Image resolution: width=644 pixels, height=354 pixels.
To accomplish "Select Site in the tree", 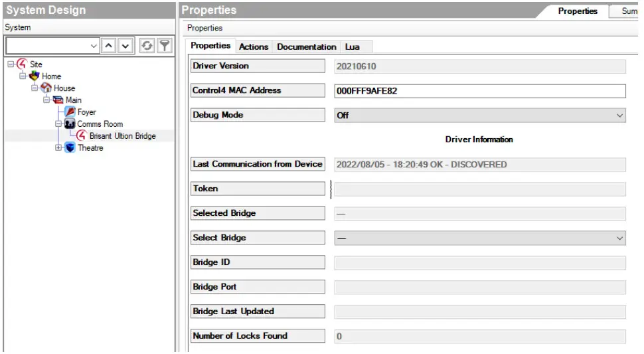I will coord(36,64).
